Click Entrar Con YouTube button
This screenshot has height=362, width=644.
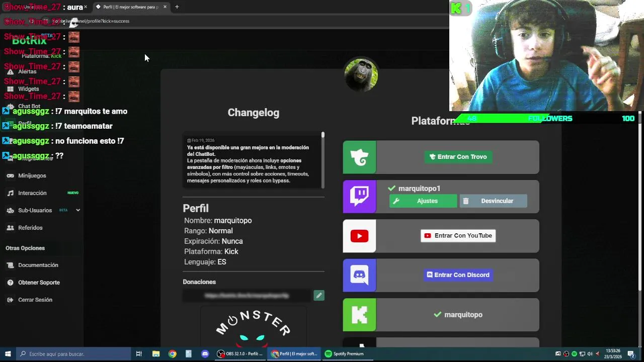(x=458, y=236)
